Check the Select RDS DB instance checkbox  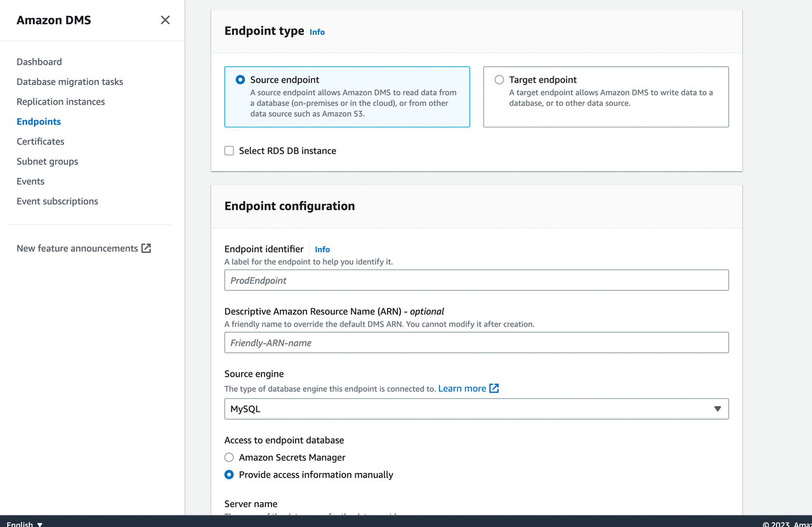pyautogui.click(x=229, y=151)
